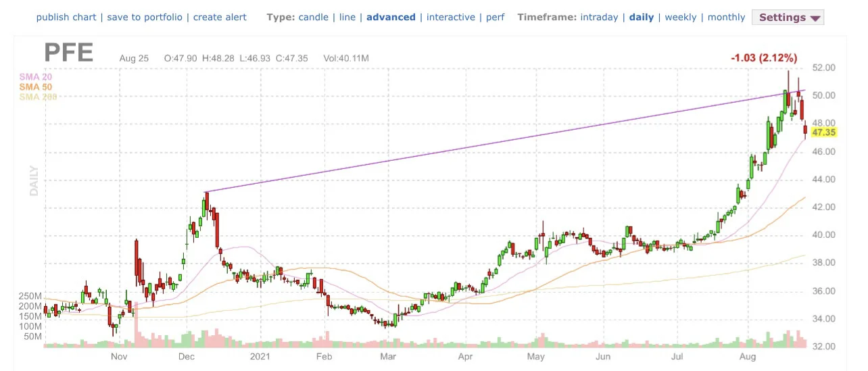
Task: Click the 52.00 price axis label
Action: (824, 68)
